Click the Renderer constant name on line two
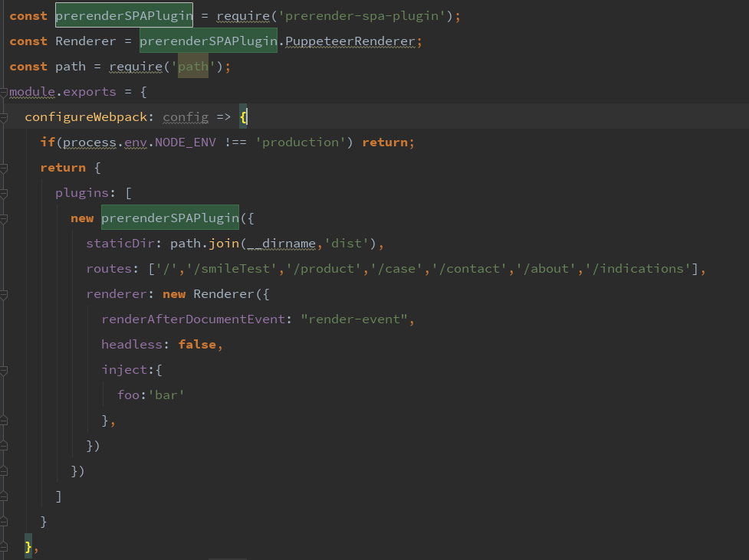The height and width of the screenshot is (560, 749). [x=86, y=41]
